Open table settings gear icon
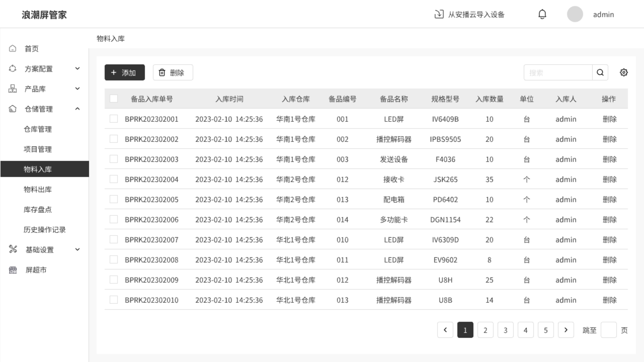This screenshot has width=644, height=362. click(x=624, y=72)
